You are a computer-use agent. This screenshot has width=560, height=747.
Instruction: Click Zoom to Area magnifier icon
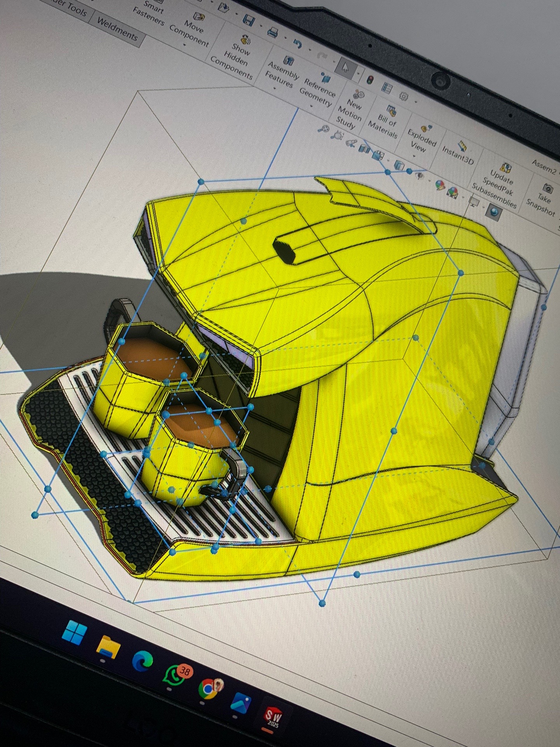click(x=337, y=136)
